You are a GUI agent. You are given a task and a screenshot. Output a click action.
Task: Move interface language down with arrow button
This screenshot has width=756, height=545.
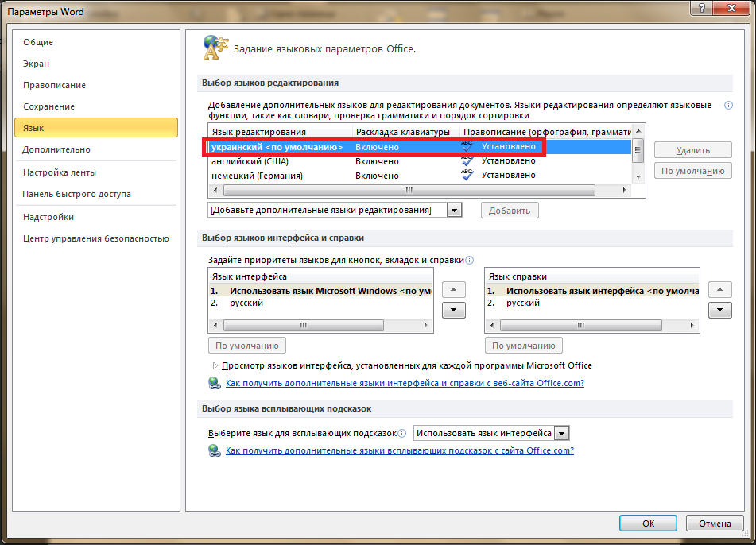454,310
